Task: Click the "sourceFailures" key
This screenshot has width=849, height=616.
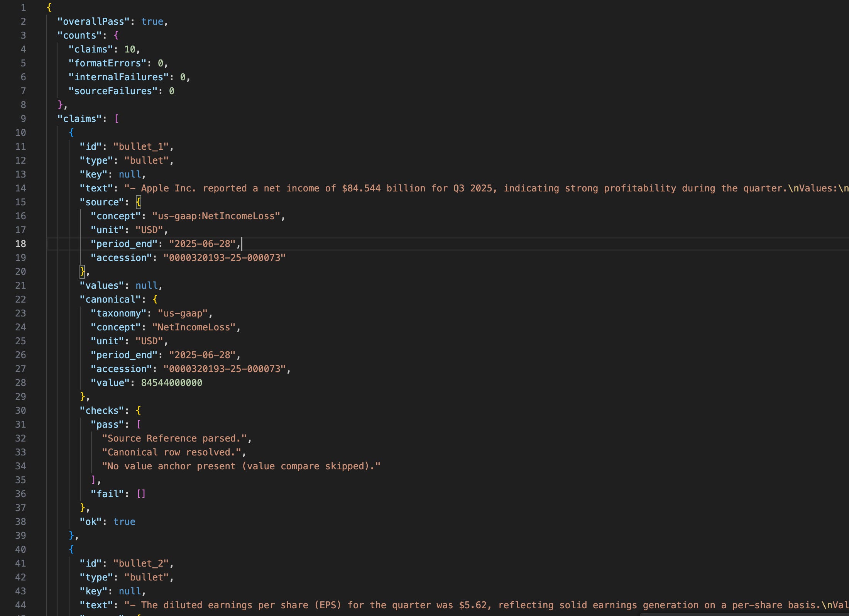Action: tap(113, 91)
